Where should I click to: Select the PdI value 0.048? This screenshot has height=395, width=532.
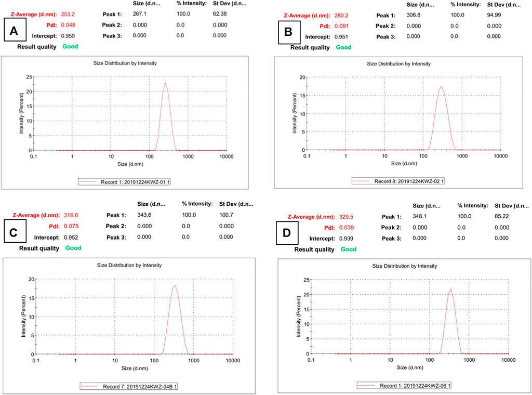pyautogui.click(x=68, y=25)
